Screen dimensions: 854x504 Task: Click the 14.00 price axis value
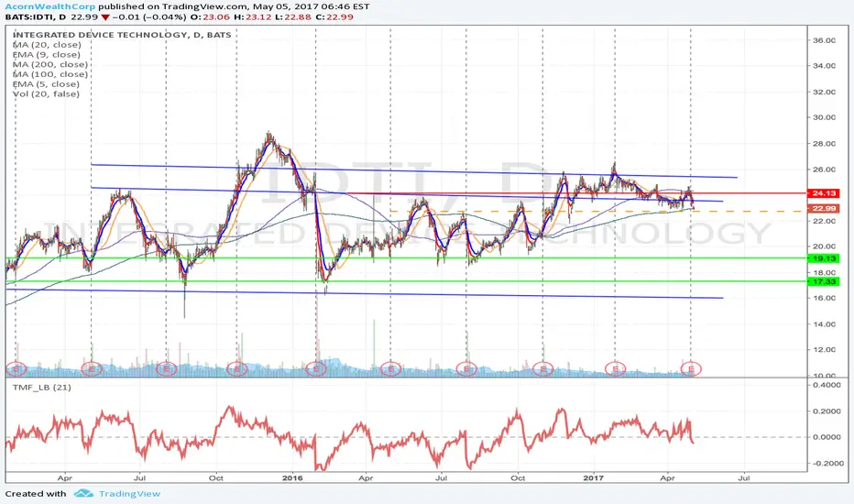(x=824, y=324)
